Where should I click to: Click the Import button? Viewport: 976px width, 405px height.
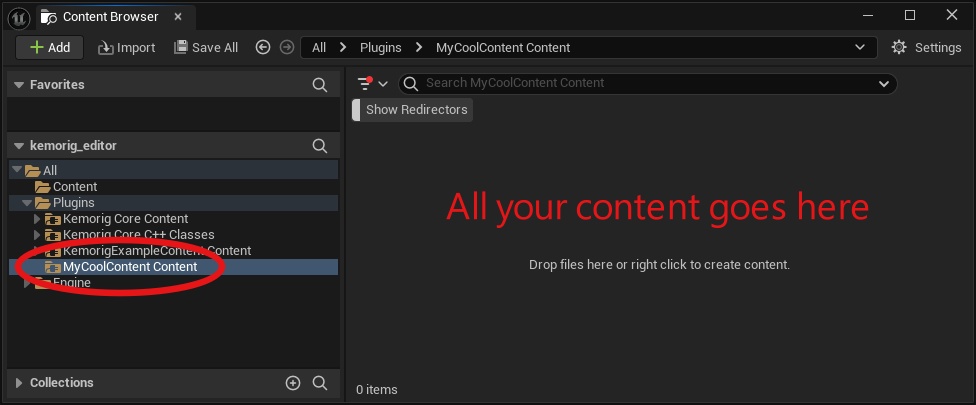[x=126, y=47]
